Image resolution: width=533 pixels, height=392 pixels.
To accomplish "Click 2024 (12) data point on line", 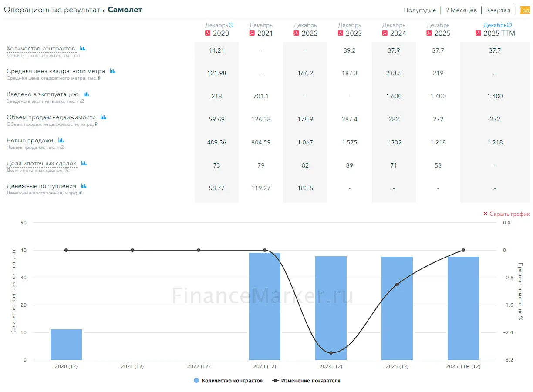I will 331,353.
